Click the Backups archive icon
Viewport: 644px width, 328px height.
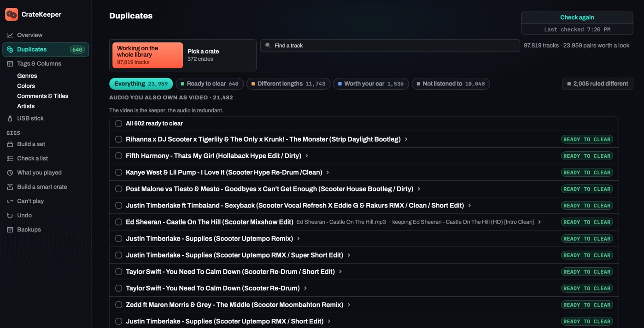[10, 230]
